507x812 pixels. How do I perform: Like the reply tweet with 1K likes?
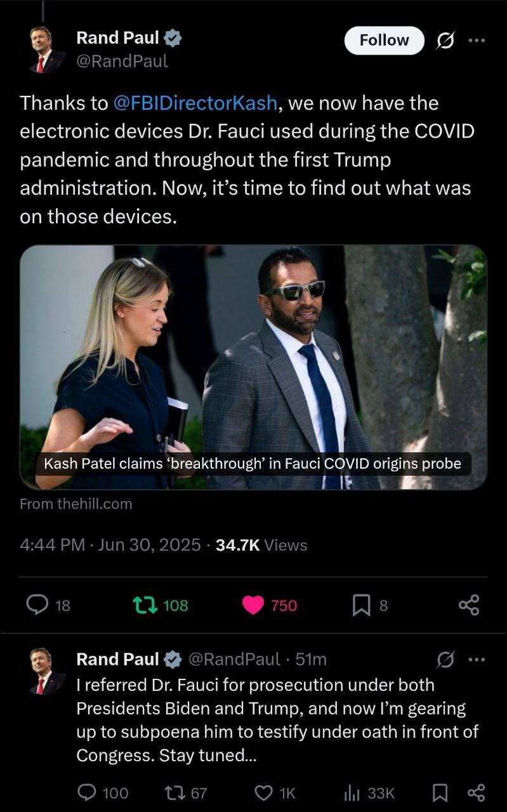tap(263, 793)
